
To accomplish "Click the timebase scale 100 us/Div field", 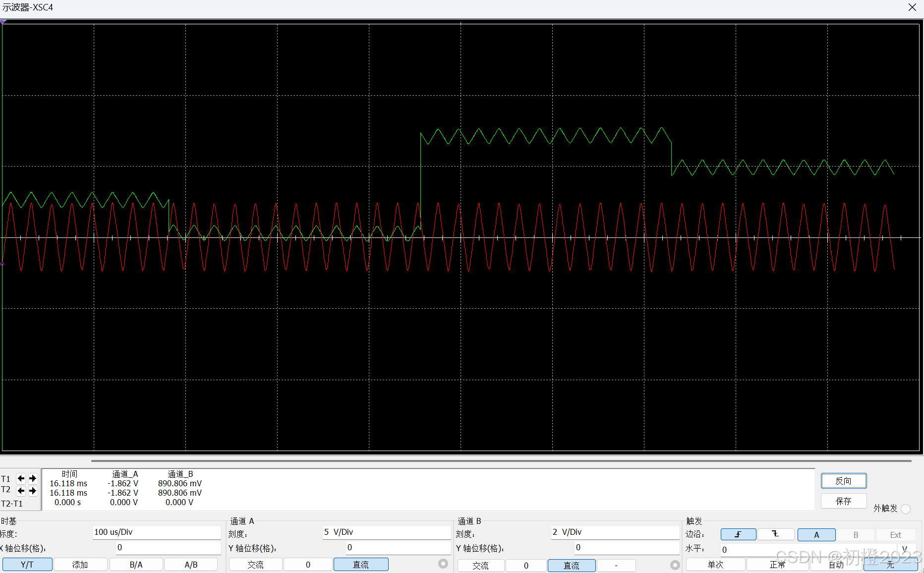I will tap(157, 532).
